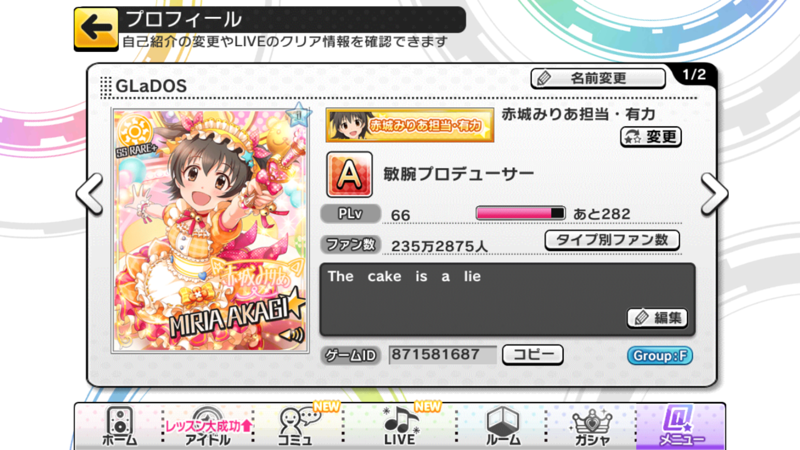This screenshot has width=800, height=450.
Task: Edit the self-introduction with 編集
Action: click(x=657, y=318)
